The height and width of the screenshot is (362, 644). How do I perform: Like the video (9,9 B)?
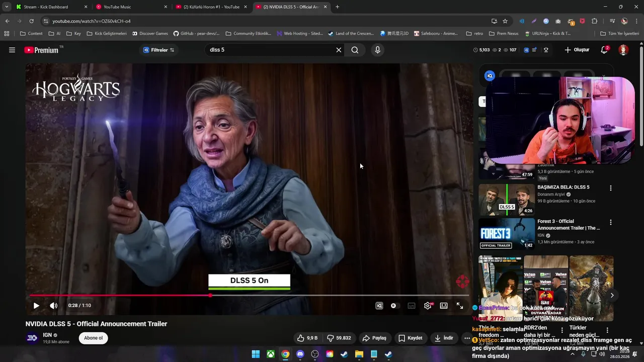307,338
